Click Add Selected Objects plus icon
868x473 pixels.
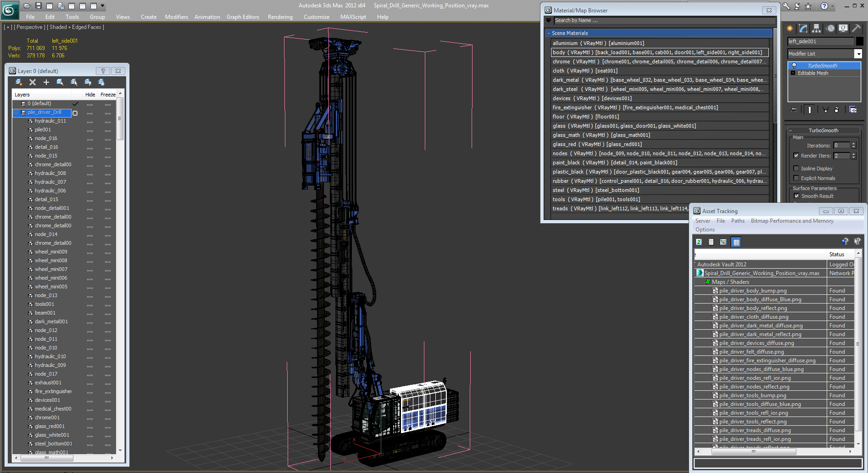(x=46, y=82)
